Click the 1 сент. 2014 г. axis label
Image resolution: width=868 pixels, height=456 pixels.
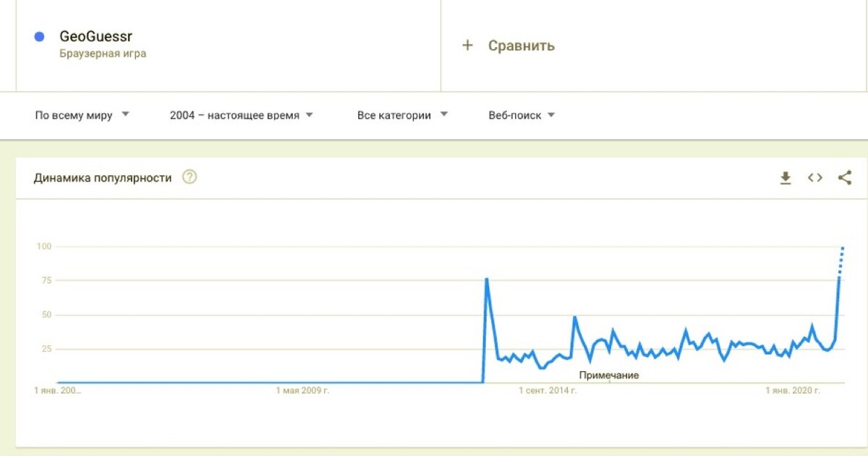click(x=548, y=391)
